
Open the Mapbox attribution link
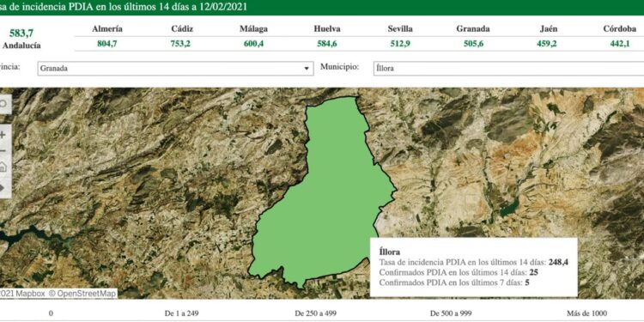click(22, 294)
